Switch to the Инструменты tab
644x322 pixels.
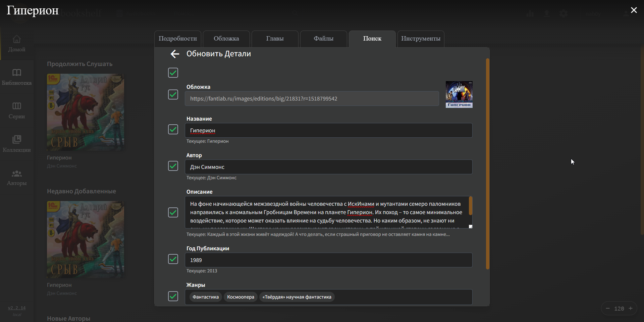421,39
